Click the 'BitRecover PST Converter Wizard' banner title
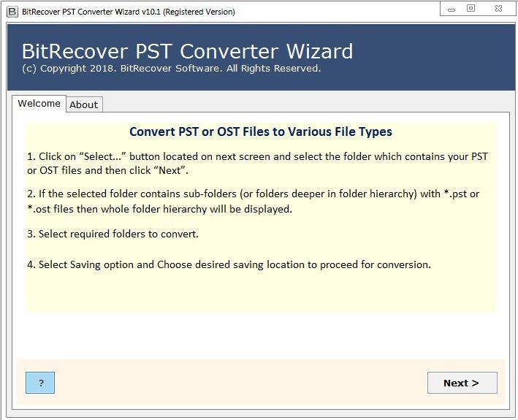Viewport: 518px width, 420px height. 187,51
